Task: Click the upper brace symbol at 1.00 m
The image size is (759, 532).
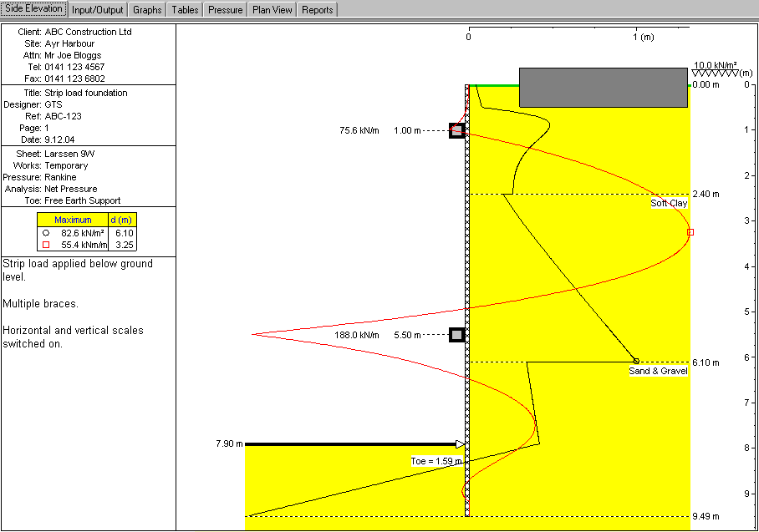Action: [x=456, y=130]
